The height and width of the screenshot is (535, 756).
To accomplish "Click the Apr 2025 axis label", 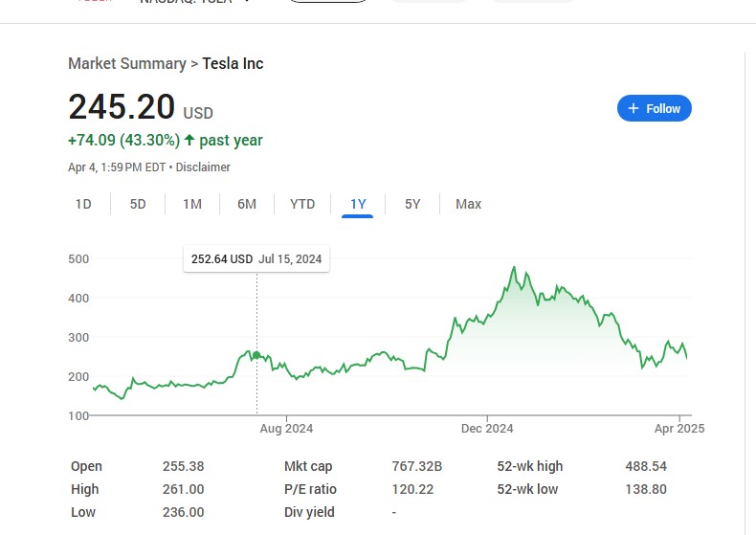I will [678, 429].
